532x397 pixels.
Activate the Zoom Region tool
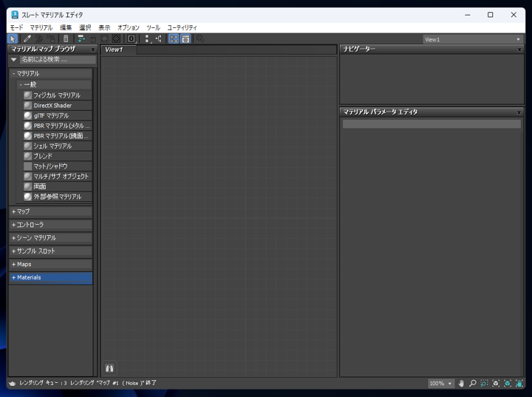click(484, 384)
